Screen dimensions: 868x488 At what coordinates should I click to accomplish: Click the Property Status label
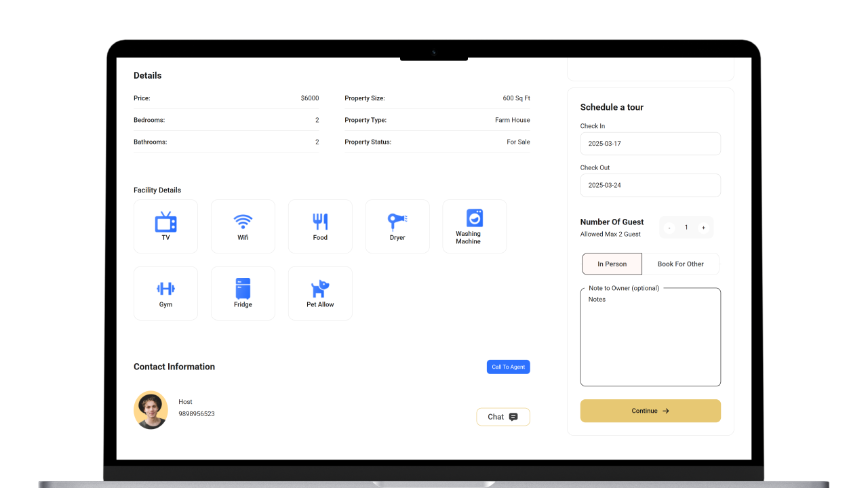click(x=368, y=142)
